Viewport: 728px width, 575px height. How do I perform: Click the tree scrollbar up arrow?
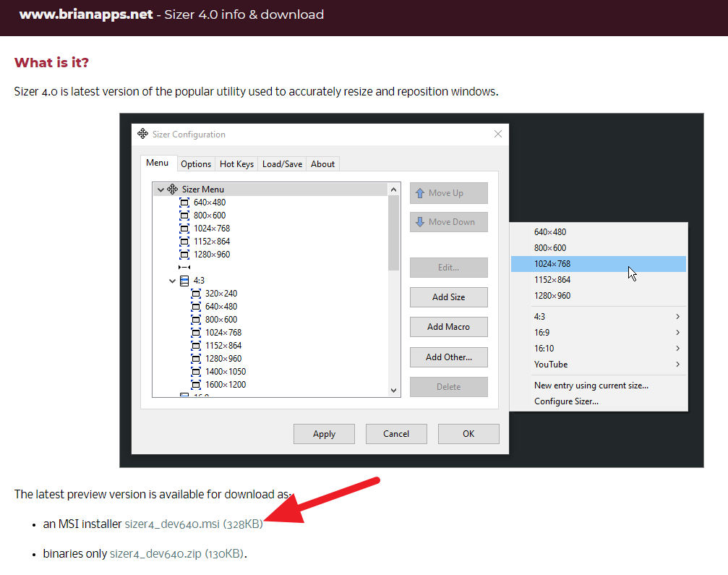[x=394, y=189]
